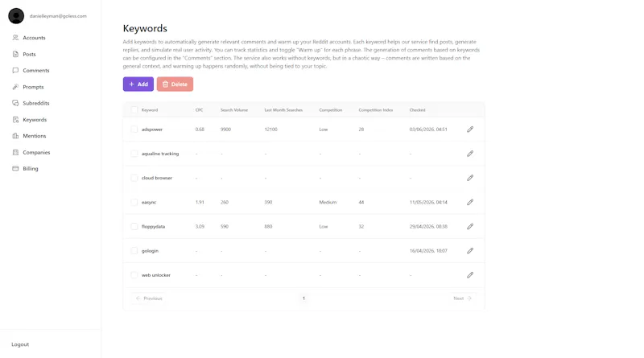Check the aqualine tracking row checkbox
This screenshot has width=644, height=358.
pyautogui.click(x=134, y=154)
